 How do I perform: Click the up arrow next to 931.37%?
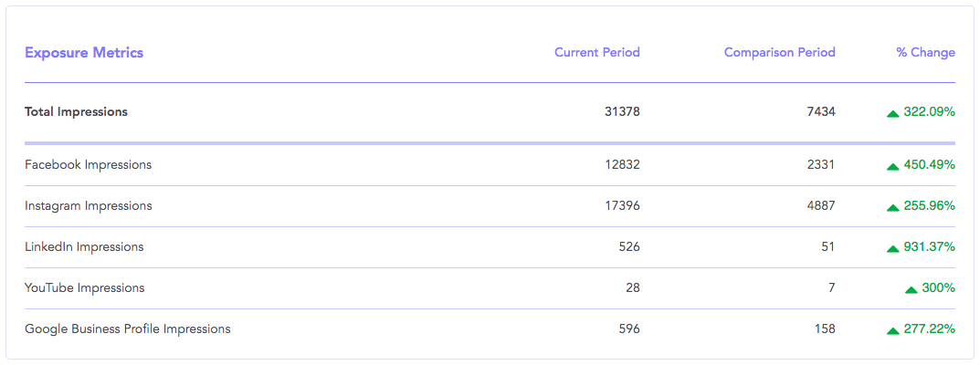(892, 249)
